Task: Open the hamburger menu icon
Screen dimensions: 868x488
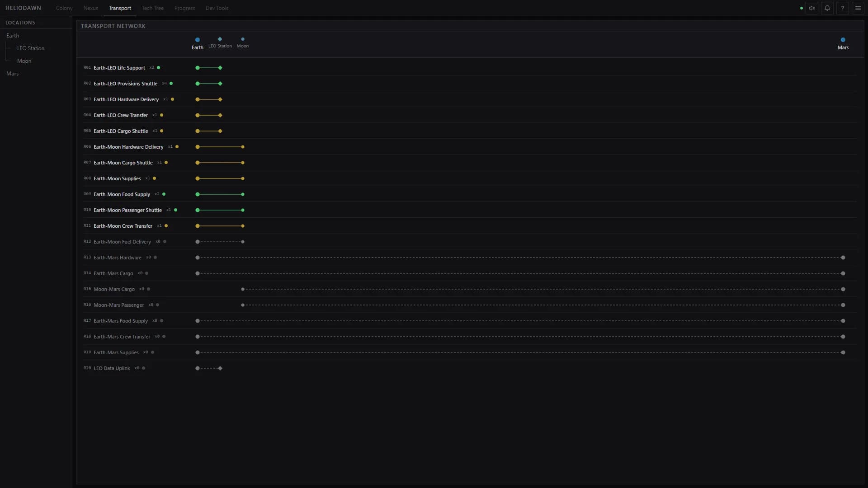Action: click(x=858, y=8)
